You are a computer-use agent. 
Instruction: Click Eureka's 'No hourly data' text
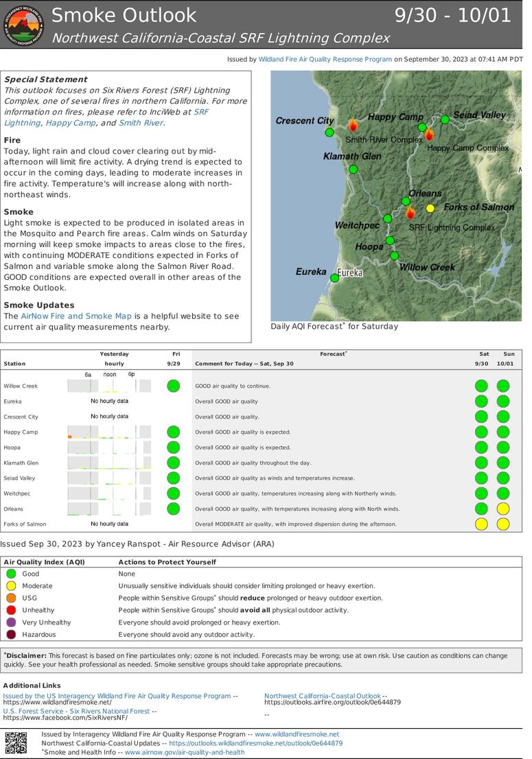pos(109,401)
